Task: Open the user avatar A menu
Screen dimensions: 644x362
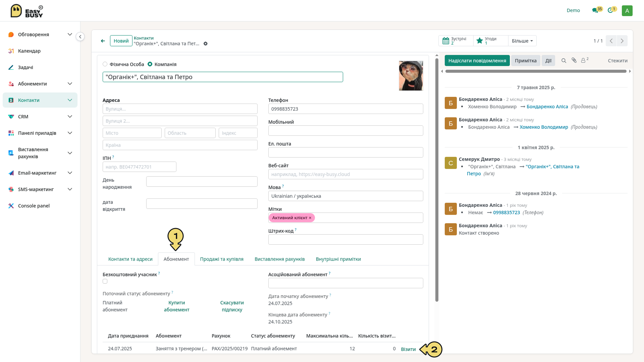Action: pos(627,10)
